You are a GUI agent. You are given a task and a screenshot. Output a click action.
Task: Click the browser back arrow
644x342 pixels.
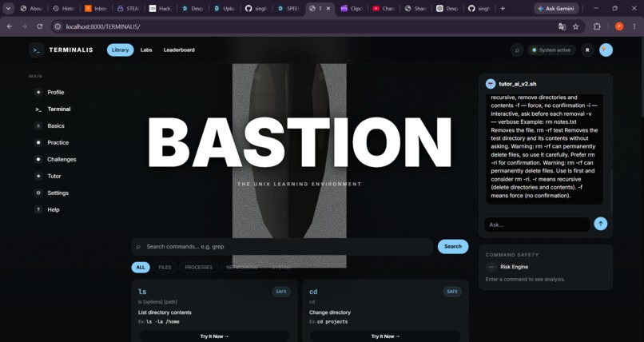click(x=10, y=26)
